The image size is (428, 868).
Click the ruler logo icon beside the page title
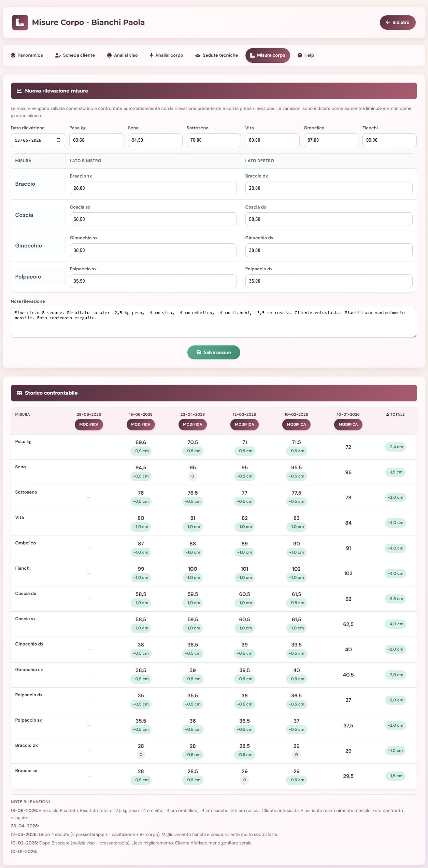(20, 23)
